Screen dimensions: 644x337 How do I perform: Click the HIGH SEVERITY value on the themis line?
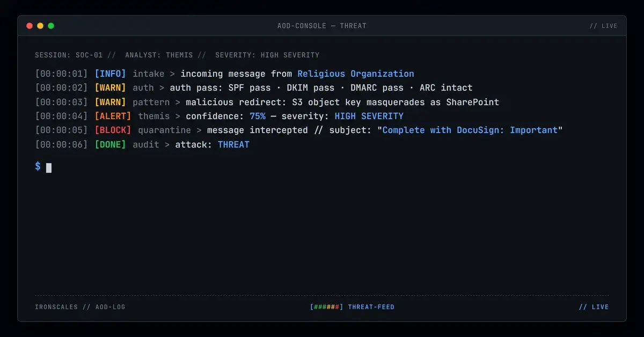369,116
